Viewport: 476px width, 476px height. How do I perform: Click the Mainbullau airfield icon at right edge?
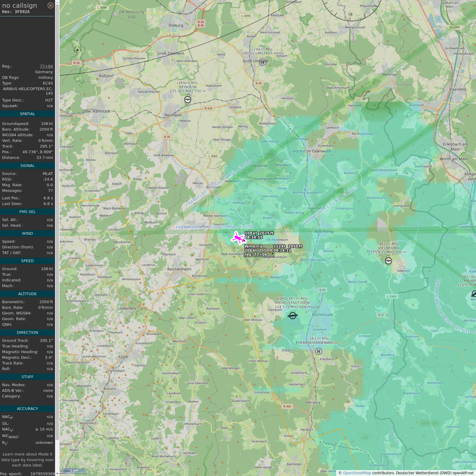click(474, 294)
